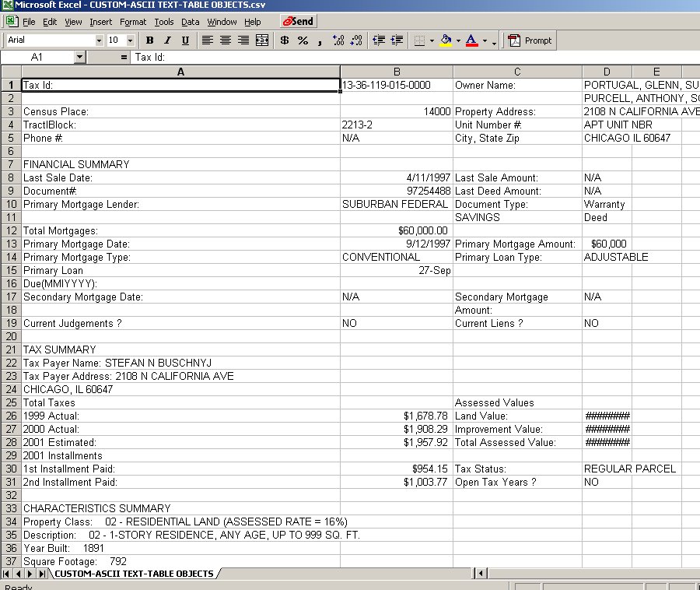Select column C header
700x590 pixels.
click(x=517, y=72)
